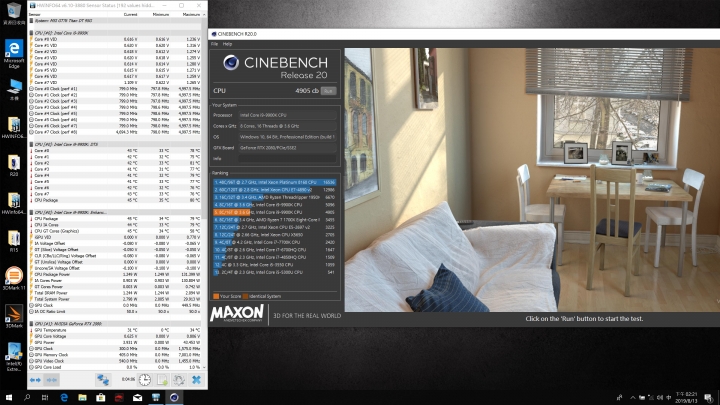Open Microsoft Store from taskbar
Viewport: 720px width, 405px height.
(x=101, y=398)
